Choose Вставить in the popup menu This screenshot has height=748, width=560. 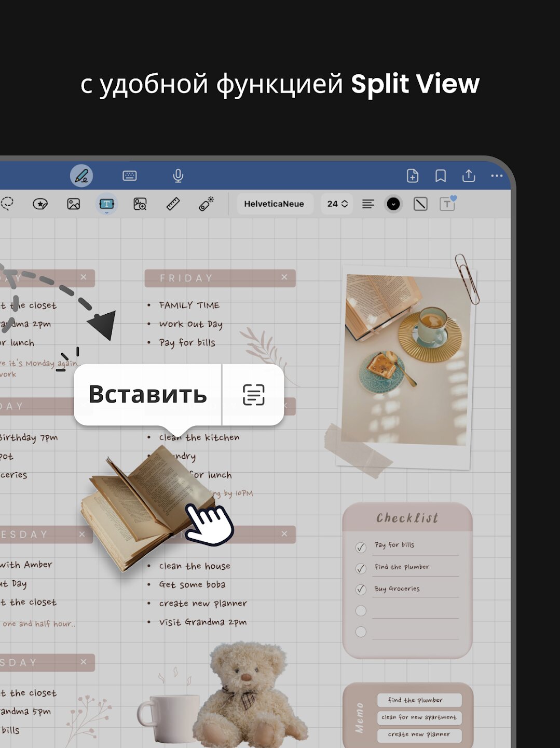(148, 394)
